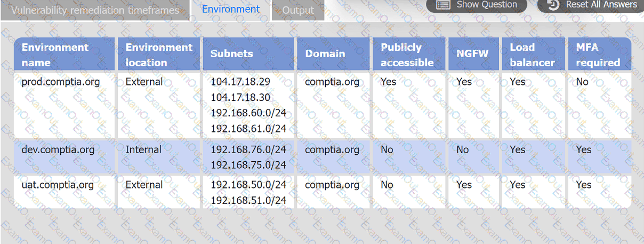Select the Load balancer column header
Viewport: 644px width, 244px height.
pos(532,54)
